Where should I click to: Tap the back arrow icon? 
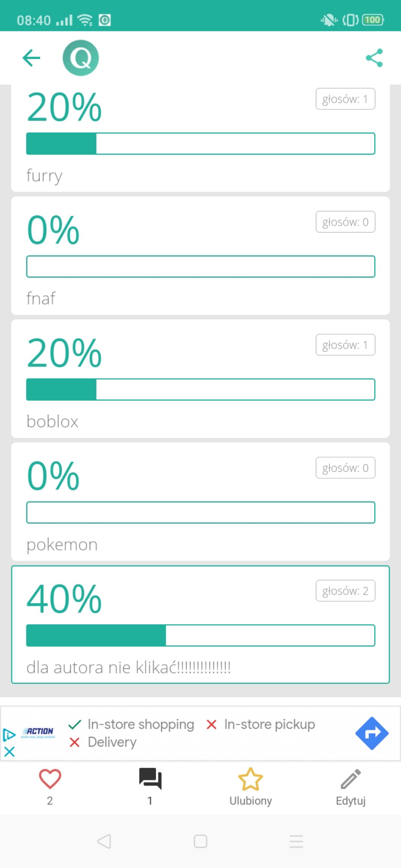click(x=31, y=58)
